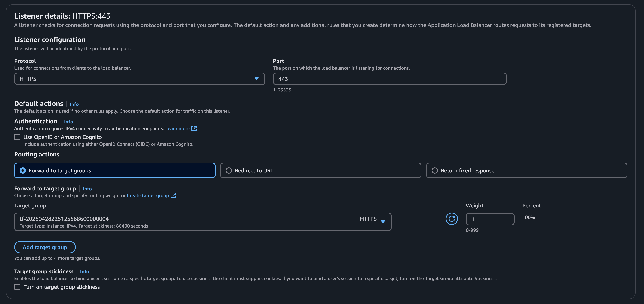Click the Protocol dropdown arrow icon
Image resolution: width=644 pixels, height=304 pixels.
pyautogui.click(x=257, y=79)
